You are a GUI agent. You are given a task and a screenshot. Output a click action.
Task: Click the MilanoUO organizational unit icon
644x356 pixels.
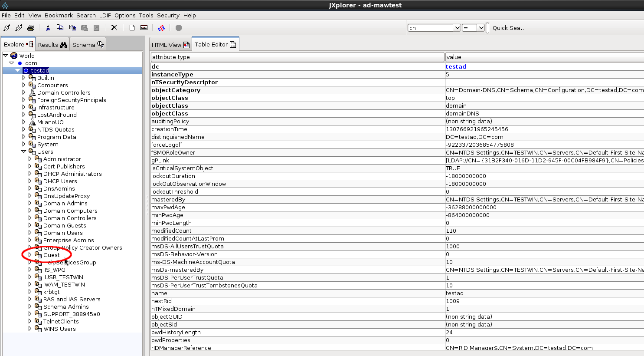32,122
